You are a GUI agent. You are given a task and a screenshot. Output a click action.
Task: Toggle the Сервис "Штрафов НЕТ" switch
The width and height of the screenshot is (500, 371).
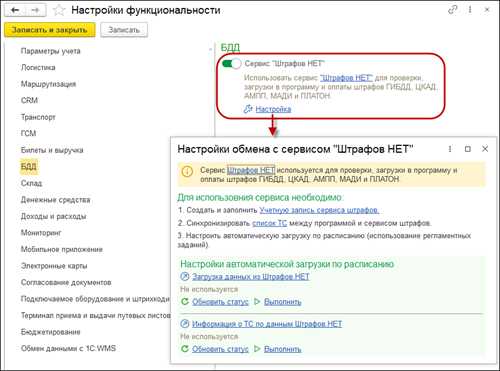pyautogui.click(x=231, y=63)
